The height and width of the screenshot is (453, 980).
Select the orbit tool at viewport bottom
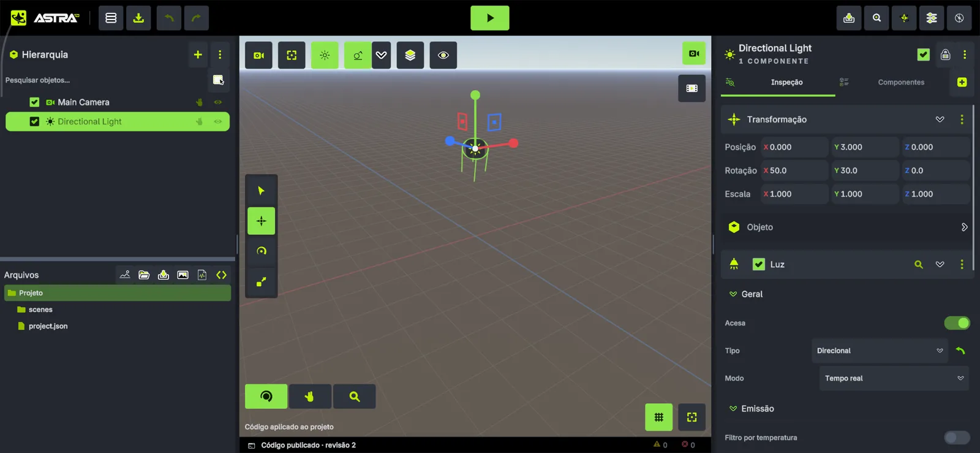pyautogui.click(x=266, y=397)
